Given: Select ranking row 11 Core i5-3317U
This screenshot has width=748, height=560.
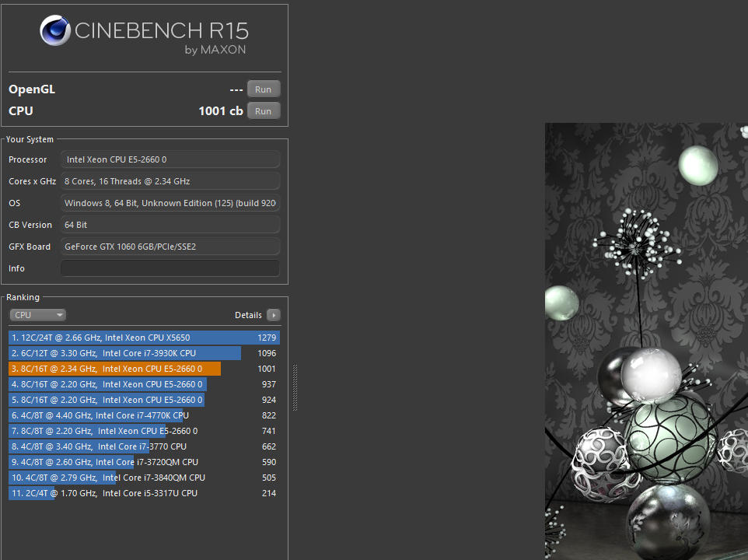Looking at the screenshot, I should pos(144,494).
